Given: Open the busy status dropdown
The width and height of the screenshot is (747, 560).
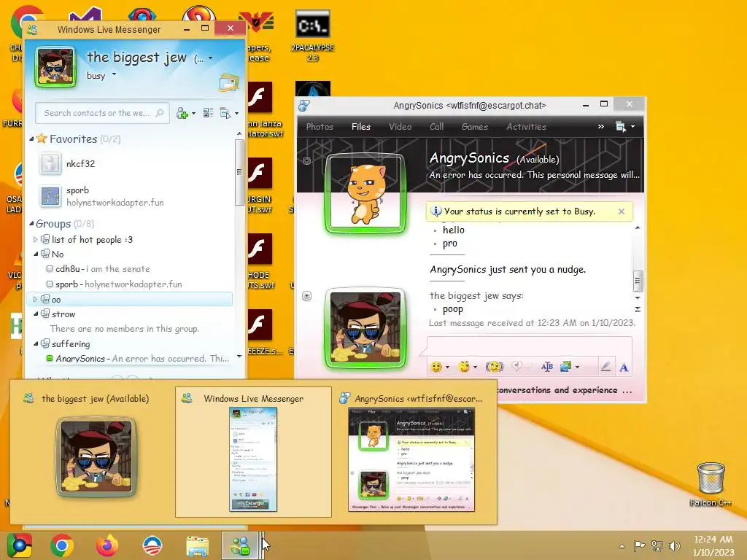Looking at the screenshot, I should tap(114, 75).
